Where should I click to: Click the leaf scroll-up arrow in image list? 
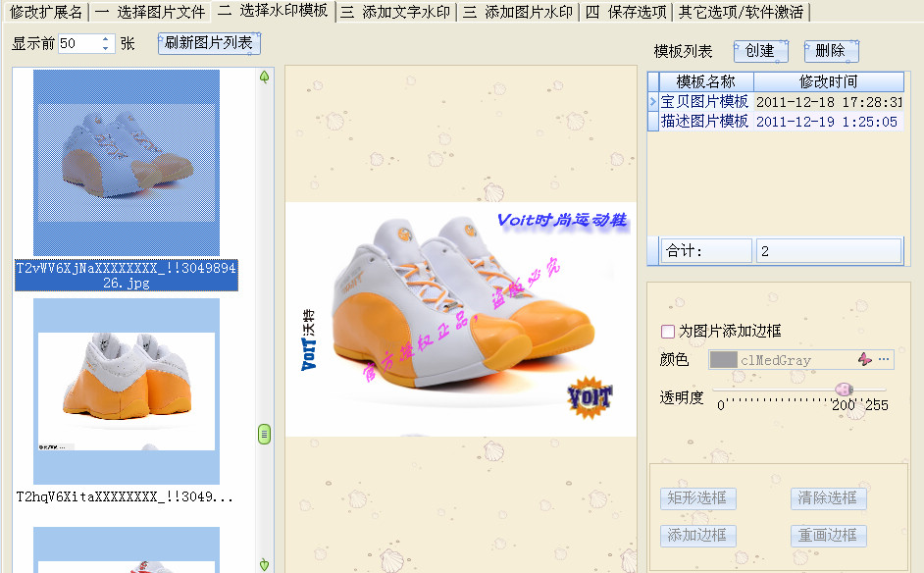(264, 77)
